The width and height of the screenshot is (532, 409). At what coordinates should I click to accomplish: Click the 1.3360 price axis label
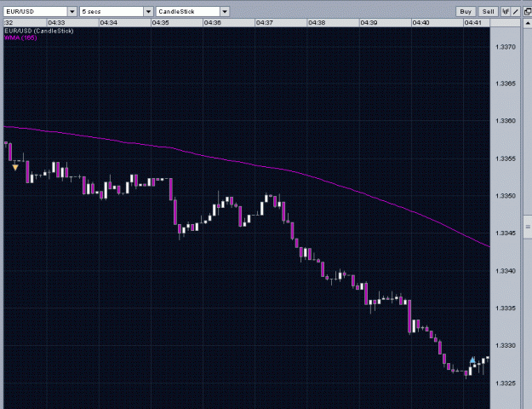click(506, 121)
